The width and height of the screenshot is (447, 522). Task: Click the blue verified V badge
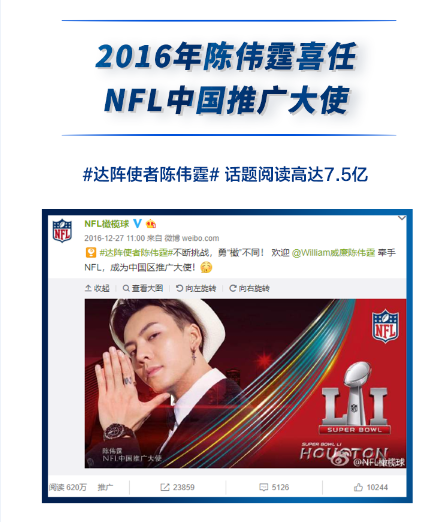(137, 224)
